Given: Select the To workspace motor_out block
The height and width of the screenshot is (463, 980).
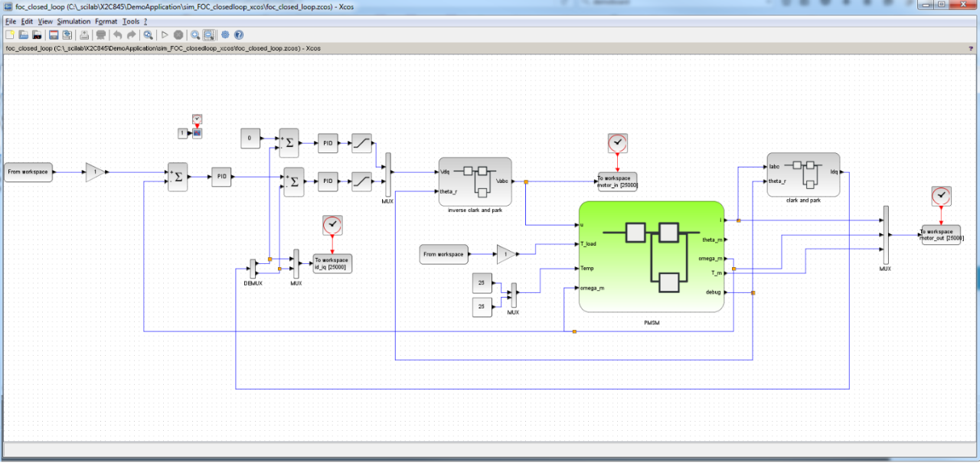Looking at the screenshot, I should click(942, 234).
